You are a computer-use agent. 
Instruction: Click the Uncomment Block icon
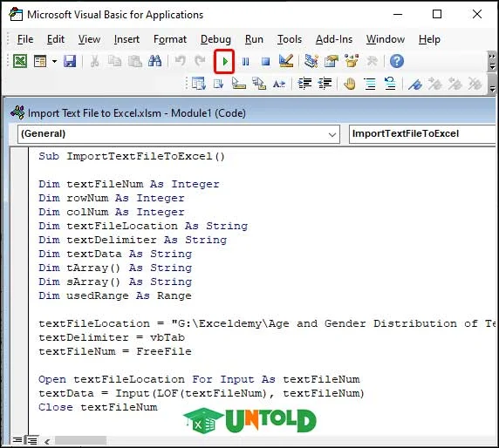point(390,84)
